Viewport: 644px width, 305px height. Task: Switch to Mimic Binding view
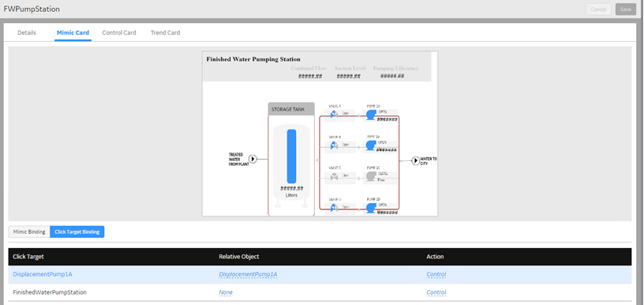tap(29, 232)
